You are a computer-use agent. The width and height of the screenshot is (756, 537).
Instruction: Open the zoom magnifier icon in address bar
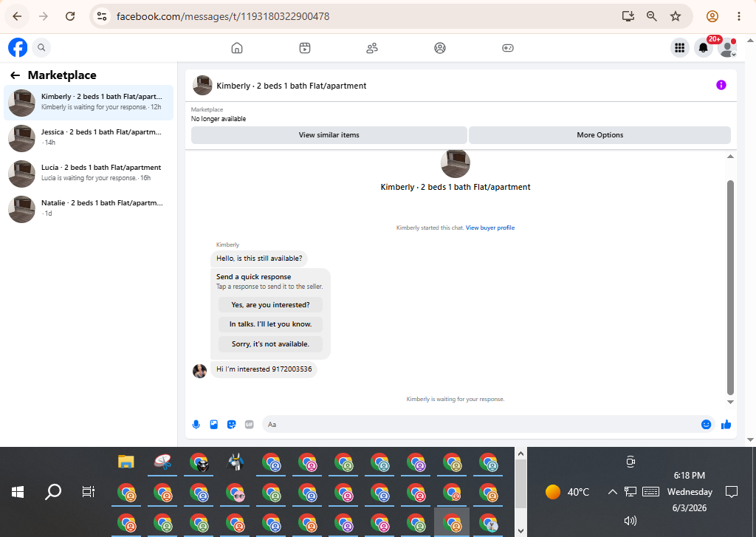click(651, 16)
